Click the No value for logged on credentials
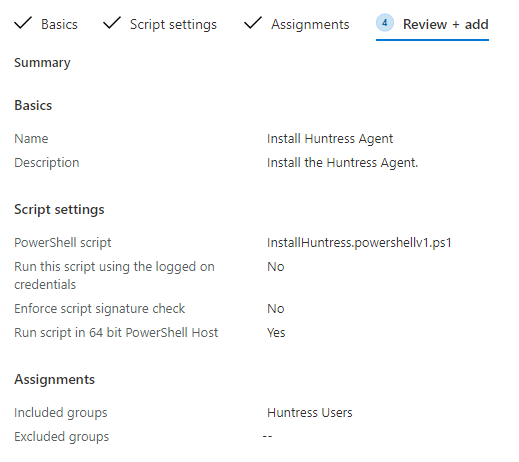This screenshot has height=462, width=519. pos(276,267)
